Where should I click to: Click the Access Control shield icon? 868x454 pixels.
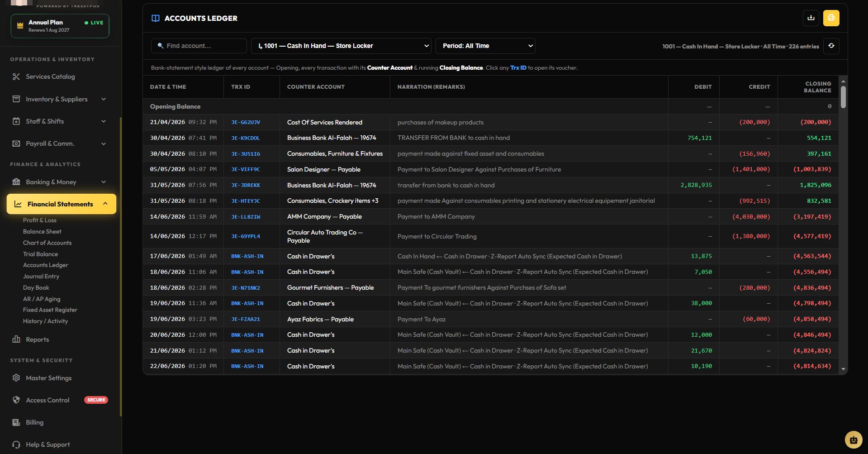click(16, 400)
